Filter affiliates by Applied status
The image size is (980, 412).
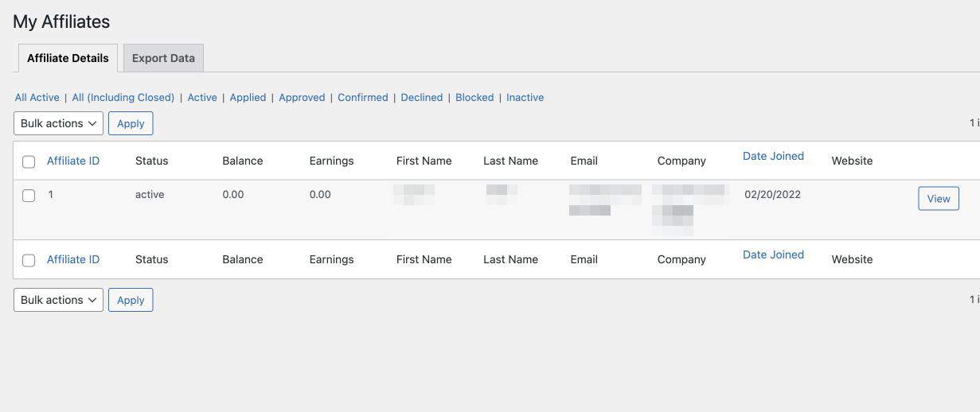coord(248,98)
